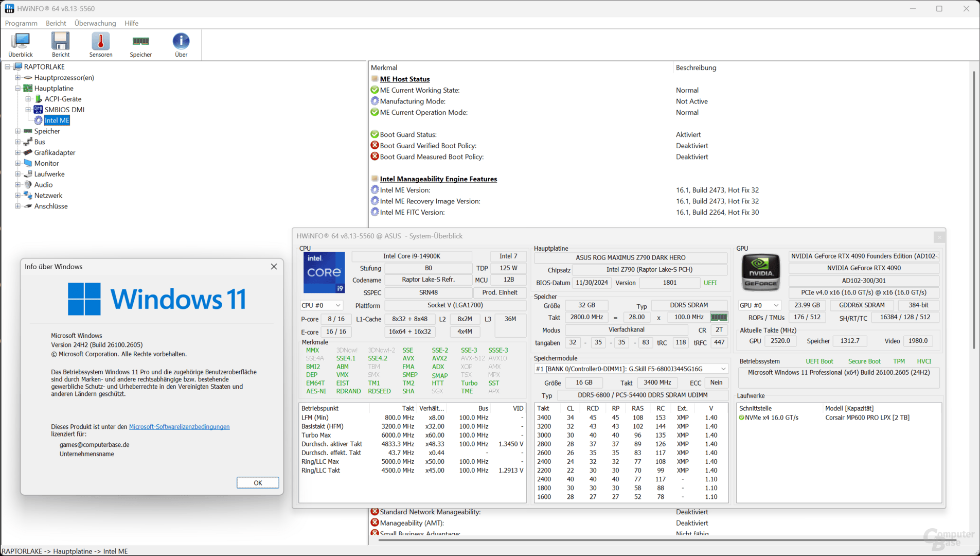Click the Turbo Max row in Betriebspunkt table
The width and height of the screenshot is (980, 556).
tap(413, 435)
